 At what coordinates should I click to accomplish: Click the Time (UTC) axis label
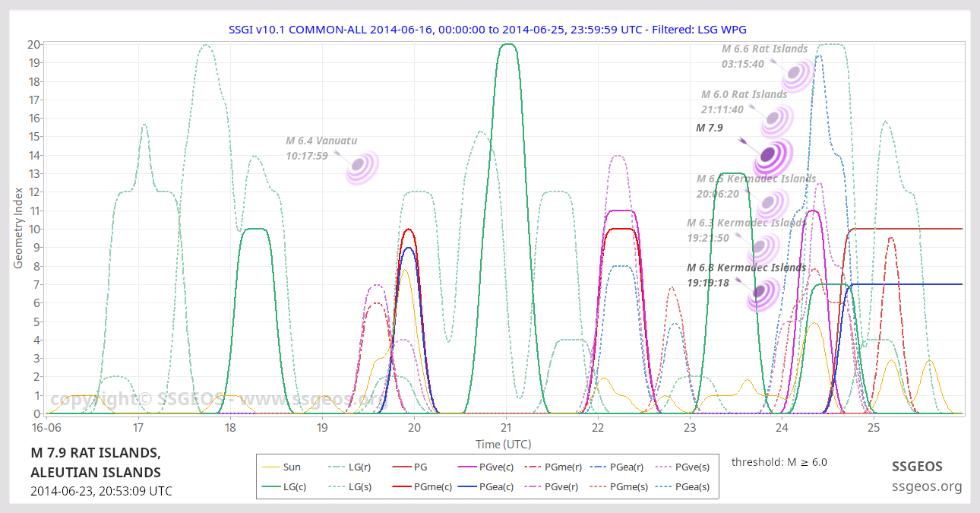pyautogui.click(x=502, y=444)
